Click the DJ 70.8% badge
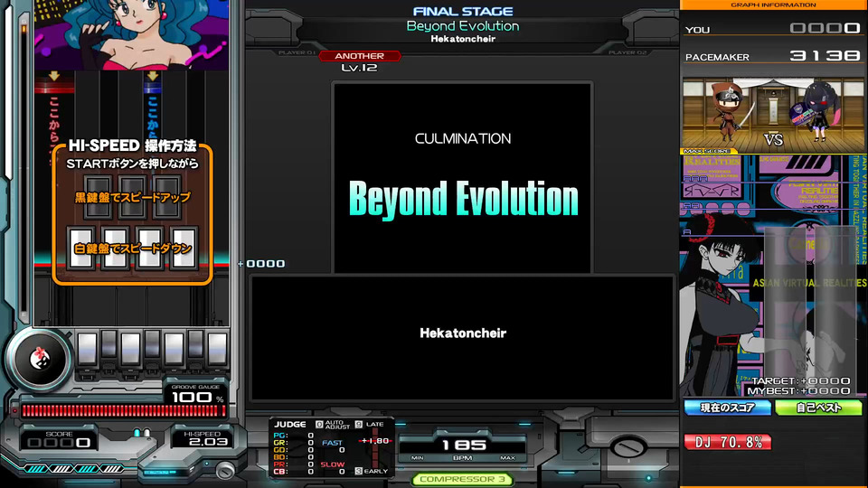The width and height of the screenshot is (868, 488). pos(727,442)
